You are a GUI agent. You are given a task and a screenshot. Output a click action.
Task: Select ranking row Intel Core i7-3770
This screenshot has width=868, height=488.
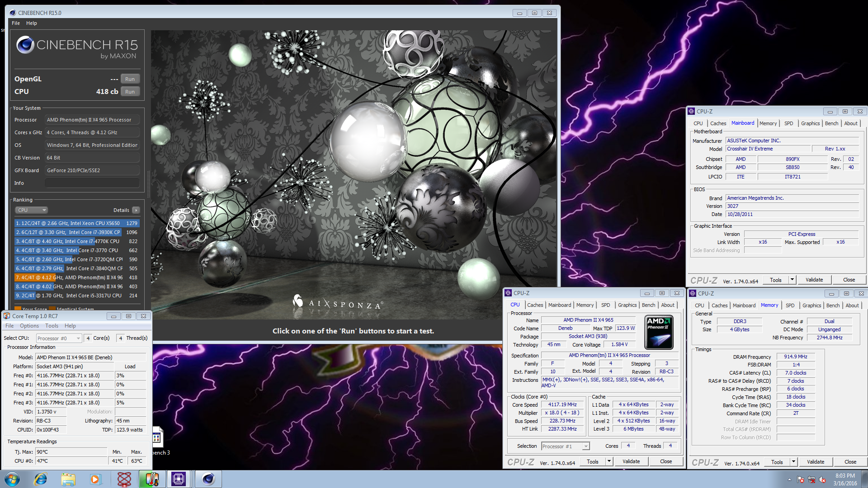click(x=77, y=250)
